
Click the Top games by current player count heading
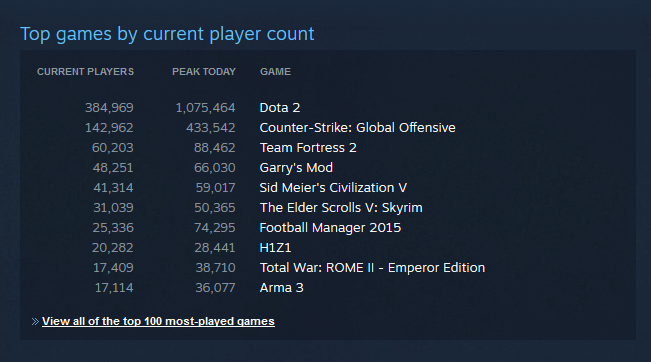pyautogui.click(x=167, y=34)
